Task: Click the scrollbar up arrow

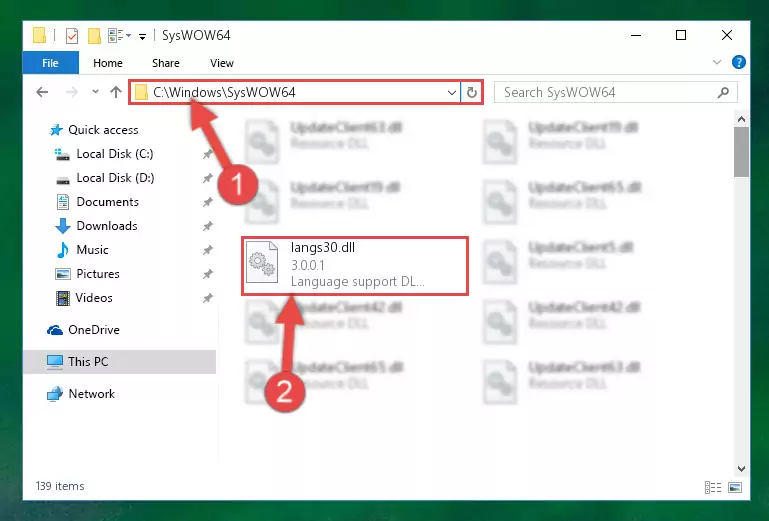Action: tap(741, 119)
